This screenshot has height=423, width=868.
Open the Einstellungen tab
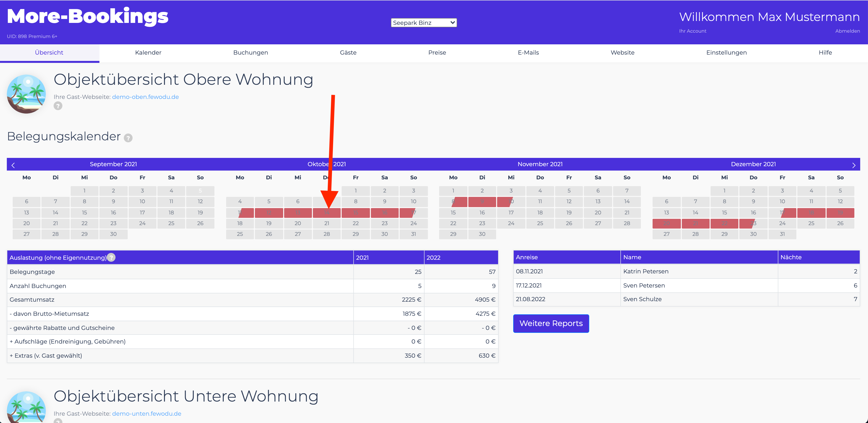[x=726, y=53]
